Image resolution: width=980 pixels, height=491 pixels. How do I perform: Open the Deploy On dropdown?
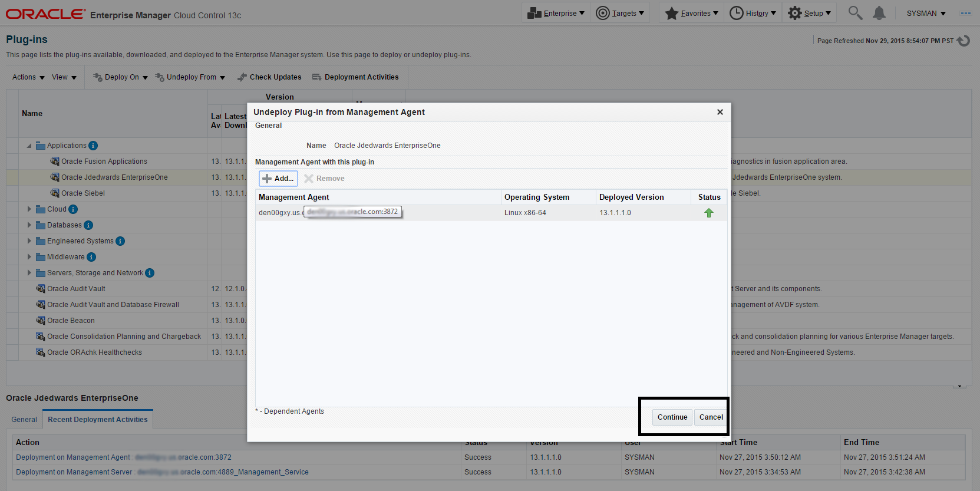point(121,77)
